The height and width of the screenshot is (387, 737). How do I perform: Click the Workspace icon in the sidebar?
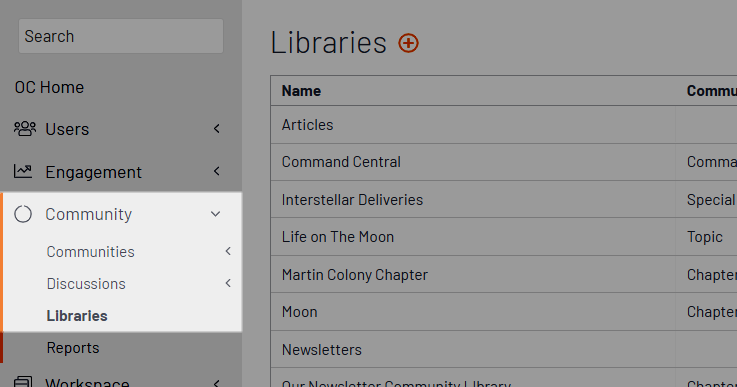click(23, 382)
